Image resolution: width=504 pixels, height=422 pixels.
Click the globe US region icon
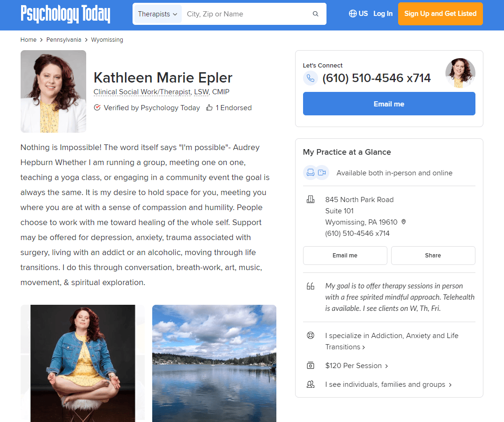(353, 14)
